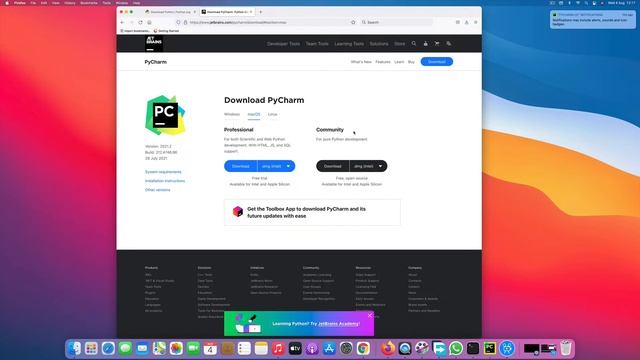Open the language selector icon in header
Screen dimensions: 640x360
(x=449, y=43)
